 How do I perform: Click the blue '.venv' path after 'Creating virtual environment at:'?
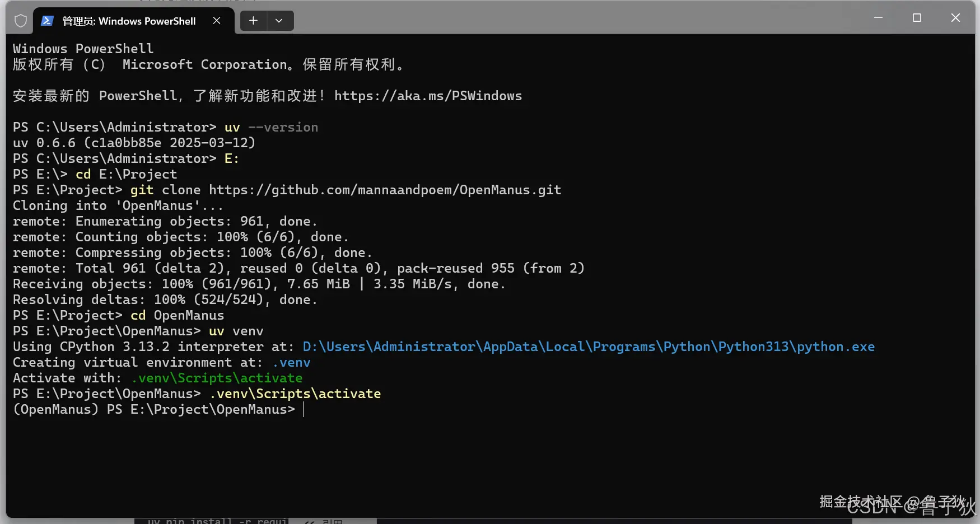click(x=291, y=362)
